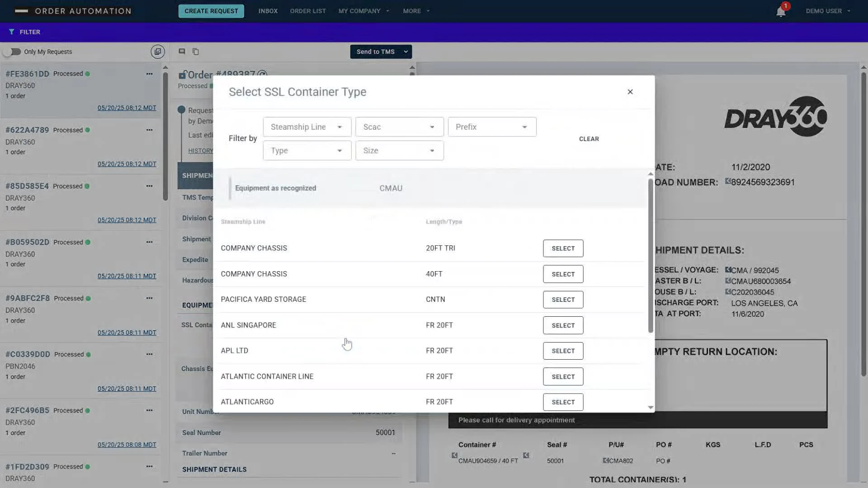Screen dimensions: 868x488
Task: Open more options for request #B059502D
Action: (x=149, y=242)
